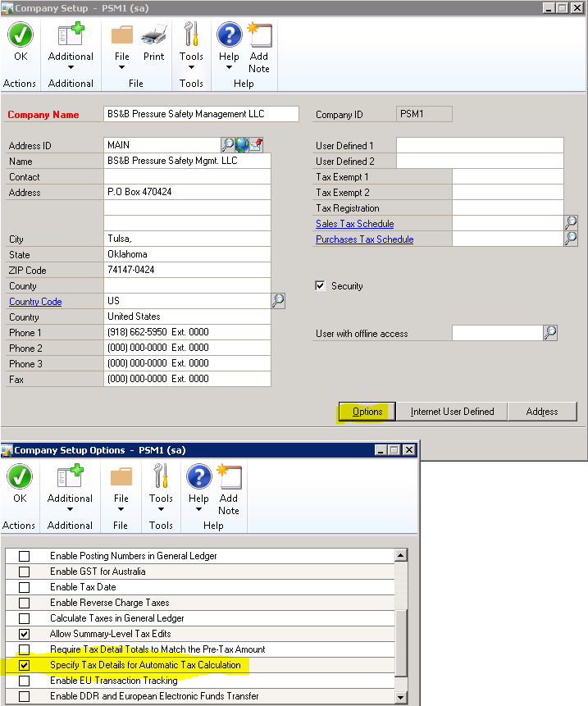Expand Tools dropdown arrow in Company Setup
This screenshot has width=588, height=706.
191,67
